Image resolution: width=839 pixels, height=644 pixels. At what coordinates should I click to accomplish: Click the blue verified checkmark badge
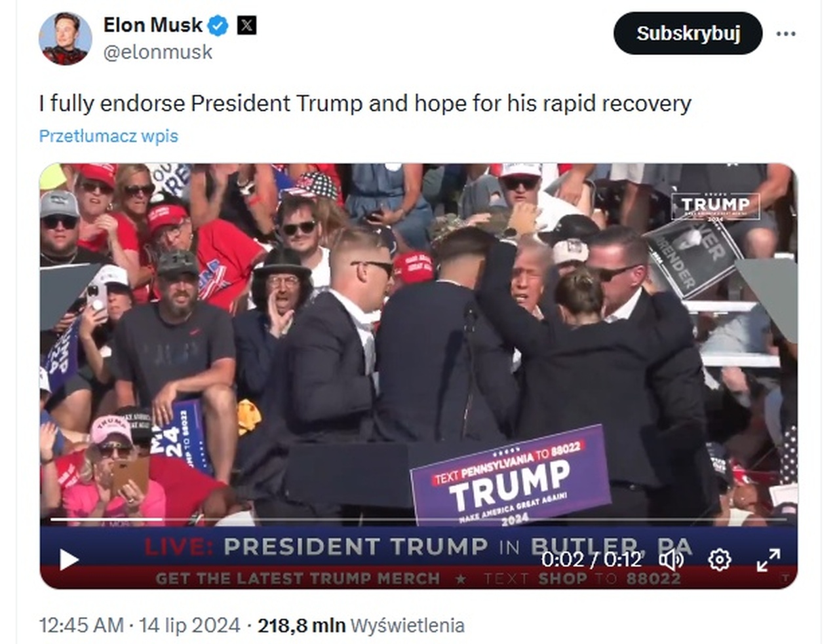click(218, 26)
